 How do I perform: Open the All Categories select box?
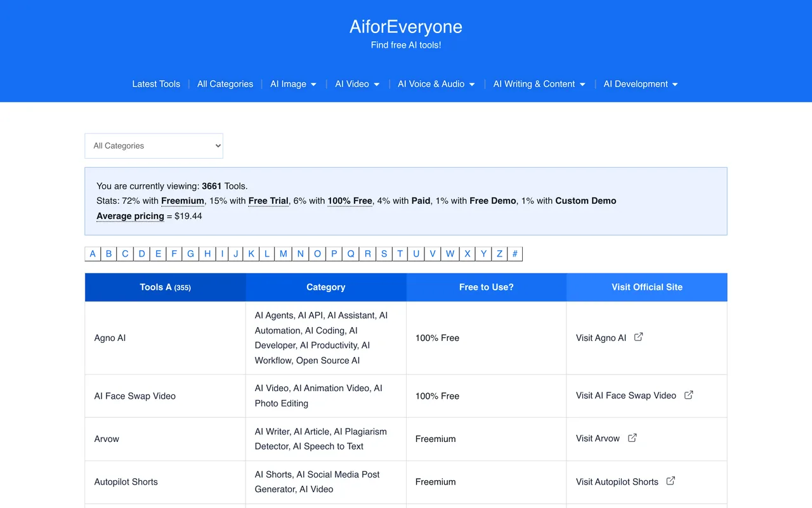tap(154, 145)
